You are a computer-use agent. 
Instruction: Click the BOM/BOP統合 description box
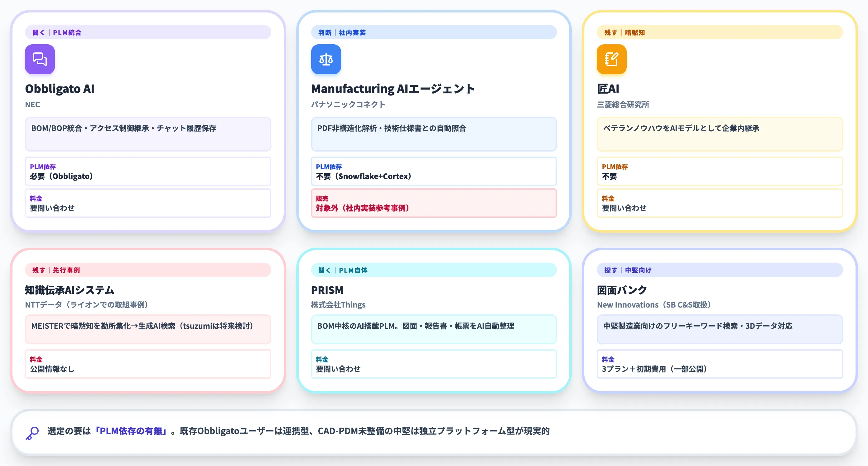[x=148, y=134]
